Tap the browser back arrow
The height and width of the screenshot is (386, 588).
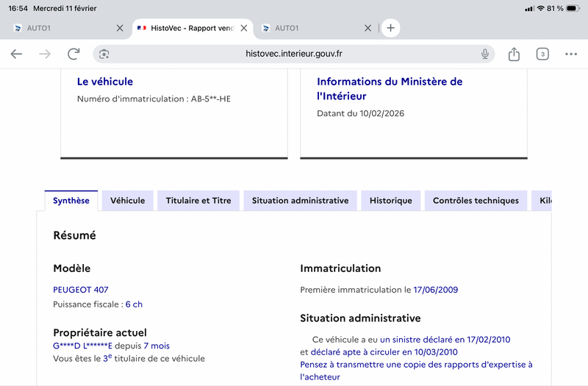pos(16,54)
